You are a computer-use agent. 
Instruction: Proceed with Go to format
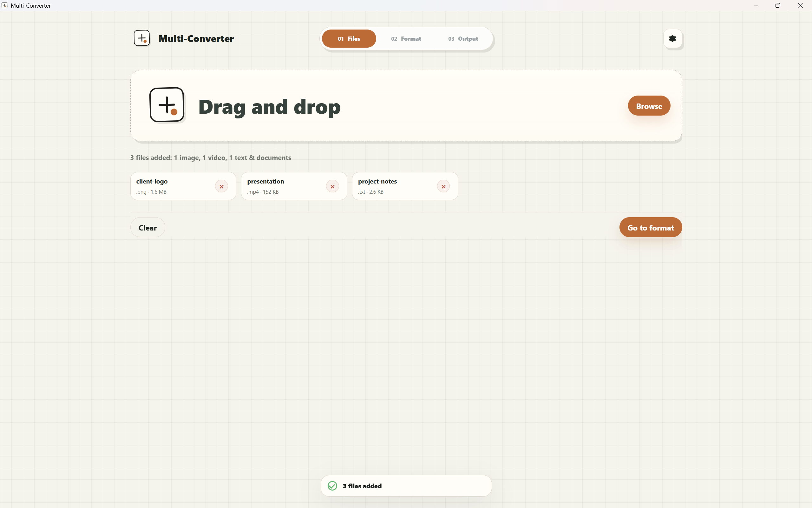650,227
